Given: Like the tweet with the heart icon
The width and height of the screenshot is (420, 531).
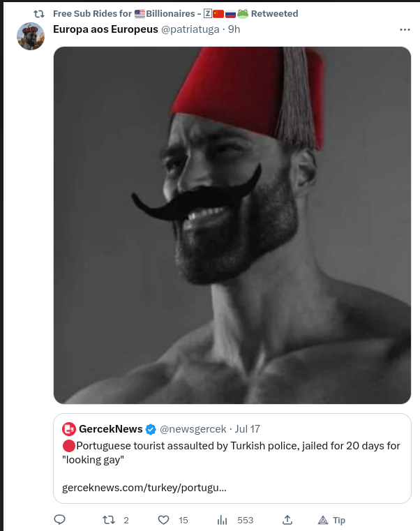Looking at the screenshot, I should 163,520.
